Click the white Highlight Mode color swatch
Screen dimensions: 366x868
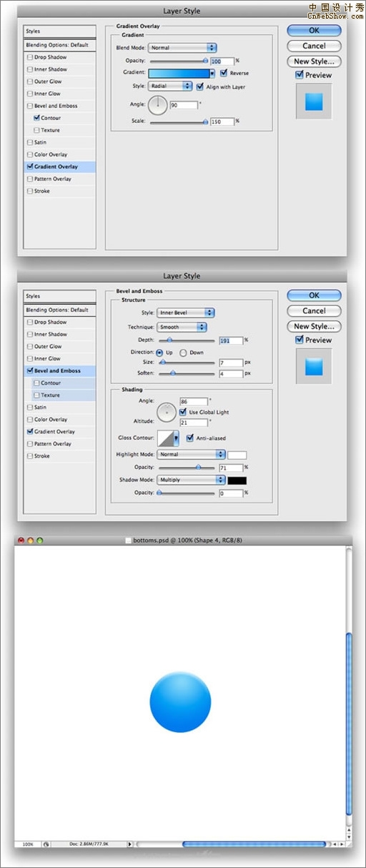point(237,455)
